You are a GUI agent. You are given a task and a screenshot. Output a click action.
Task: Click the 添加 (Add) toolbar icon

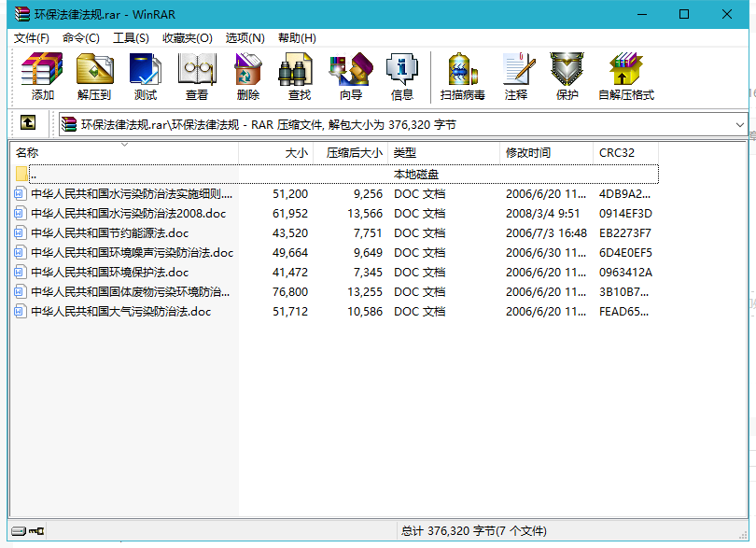42,69
